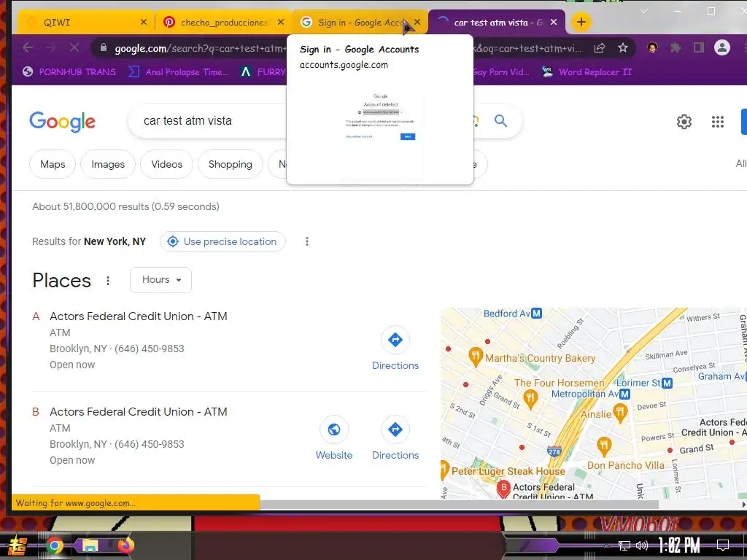Image resolution: width=747 pixels, height=560 pixels.
Task: Filter results by Maps
Action: coord(53,164)
